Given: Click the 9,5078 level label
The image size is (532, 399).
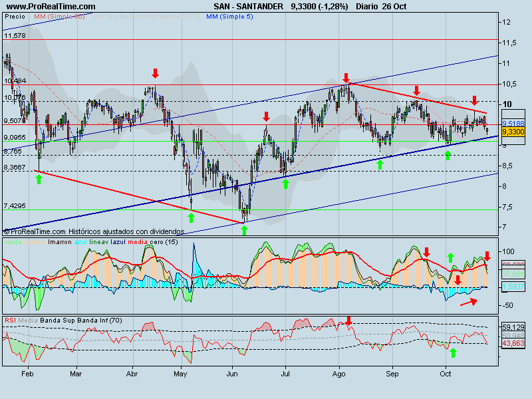Looking at the screenshot, I should [15, 121].
